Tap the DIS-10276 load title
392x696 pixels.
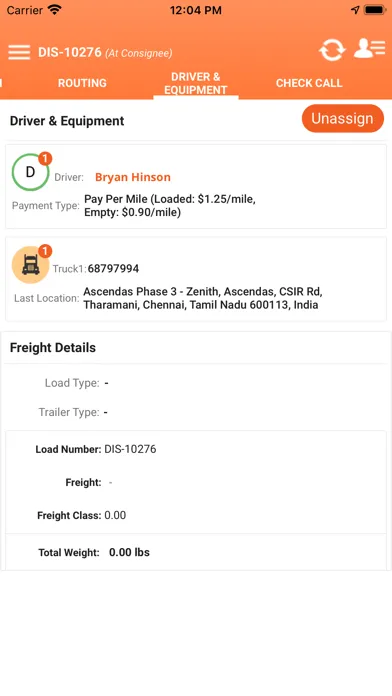pyautogui.click(x=70, y=52)
